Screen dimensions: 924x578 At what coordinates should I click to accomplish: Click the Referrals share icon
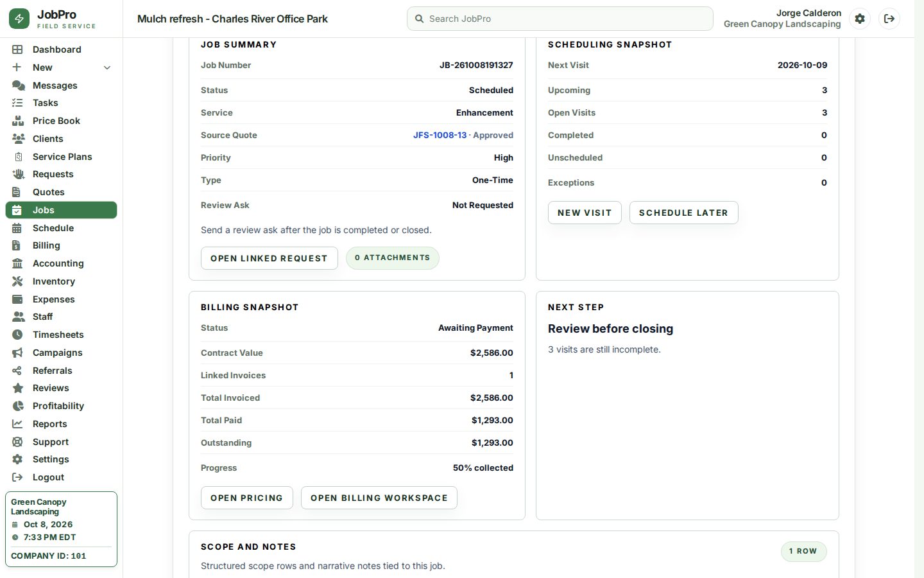(x=17, y=371)
